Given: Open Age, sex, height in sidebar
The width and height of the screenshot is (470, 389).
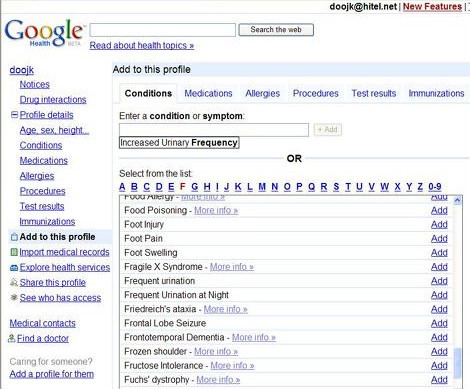Looking at the screenshot, I should coord(54,130).
